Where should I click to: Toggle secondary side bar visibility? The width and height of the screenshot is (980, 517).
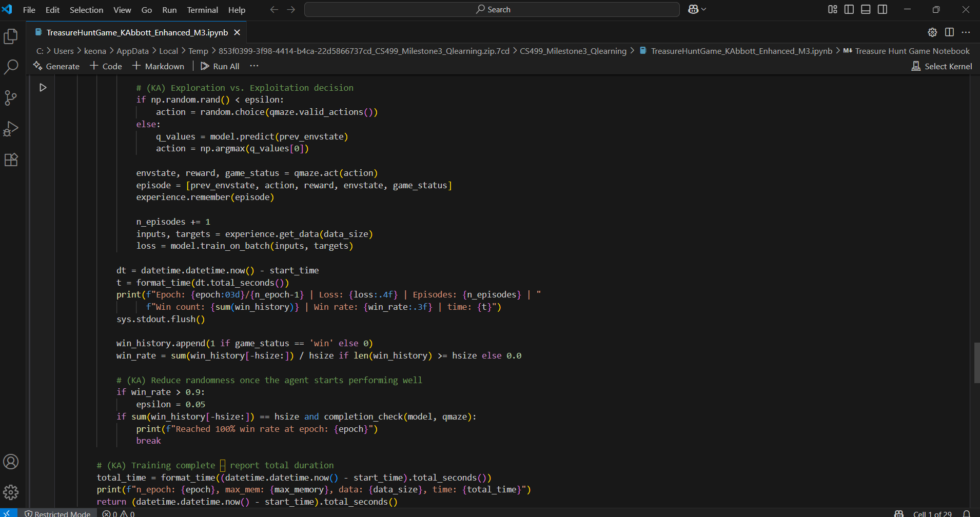click(883, 9)
